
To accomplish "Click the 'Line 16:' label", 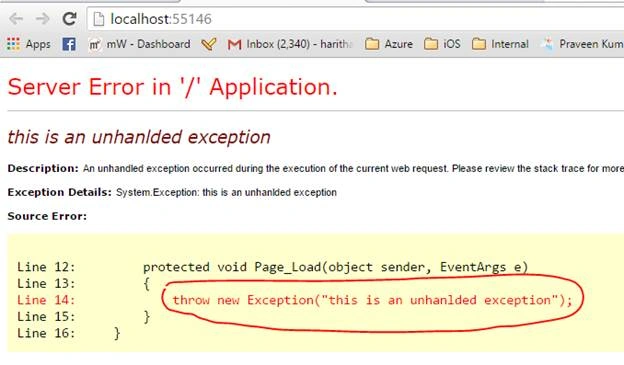I will pyautogui.click(x=46, y=333).
